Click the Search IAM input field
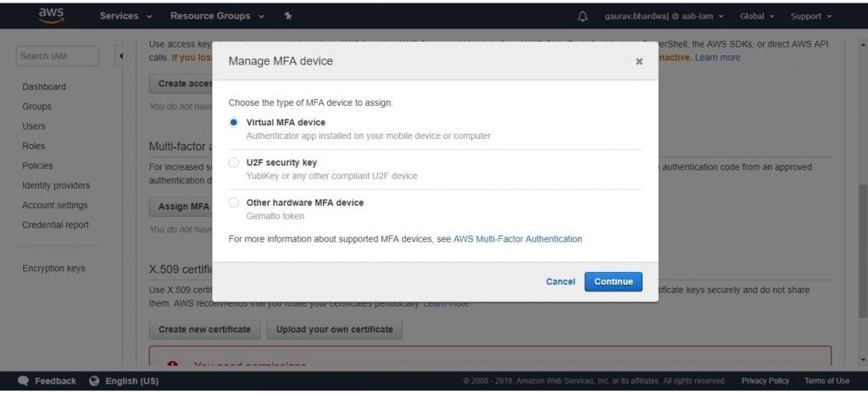This screenshot has width=868, height=393. [58, 56]
